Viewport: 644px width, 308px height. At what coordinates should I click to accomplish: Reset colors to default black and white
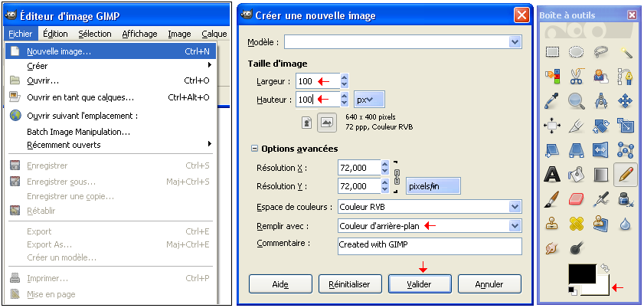pos(573,290)
